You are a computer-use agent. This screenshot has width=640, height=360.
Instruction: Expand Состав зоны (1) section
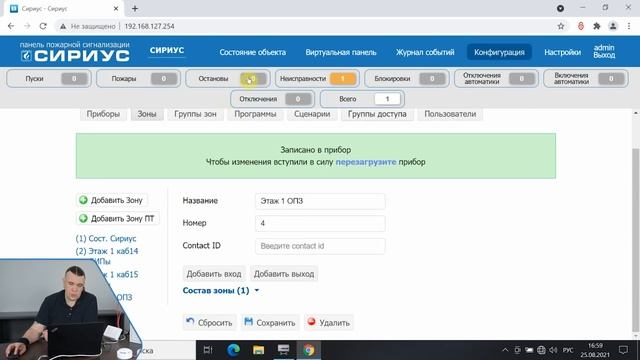click(x=220, y=291)
